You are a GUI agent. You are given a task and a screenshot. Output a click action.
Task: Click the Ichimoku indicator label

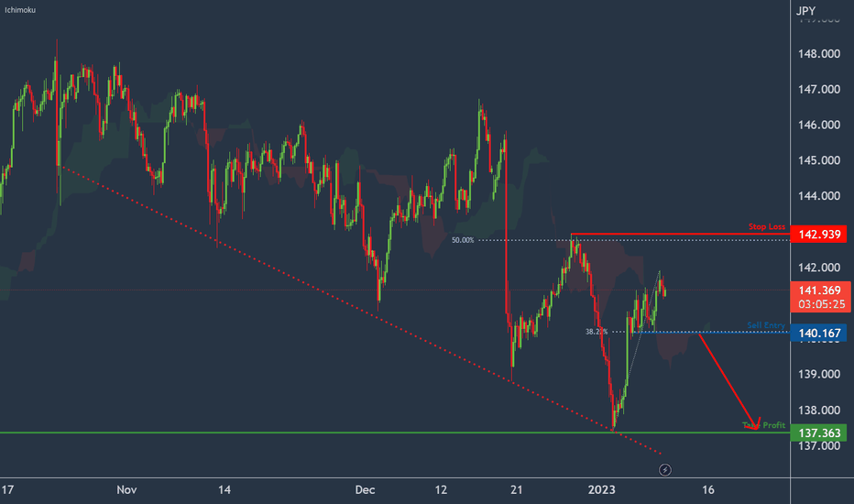(x=20, y=10)
